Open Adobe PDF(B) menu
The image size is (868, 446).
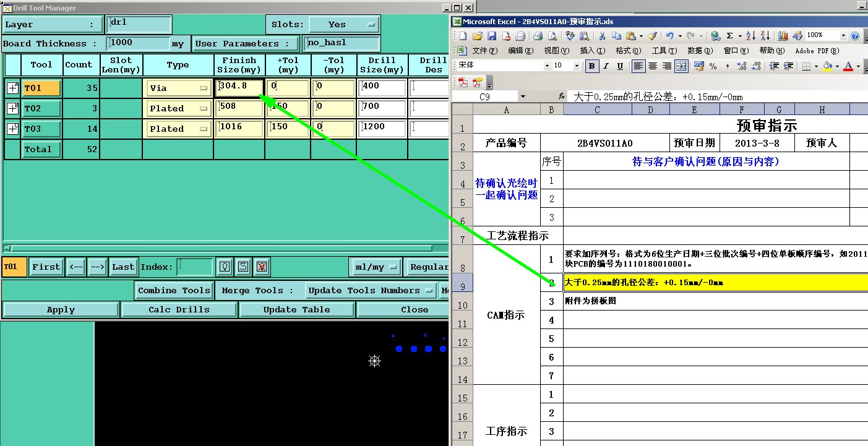click(817, 51)
